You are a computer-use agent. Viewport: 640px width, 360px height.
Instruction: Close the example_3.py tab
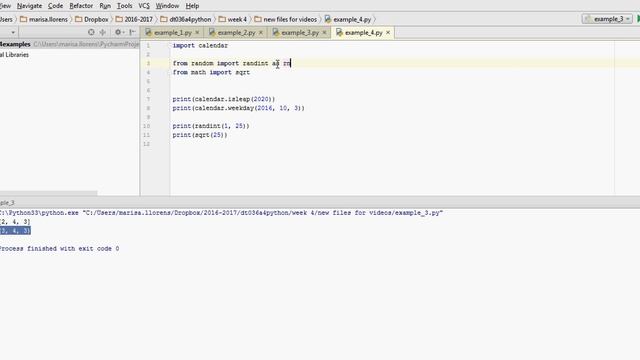tap(324, 32)
